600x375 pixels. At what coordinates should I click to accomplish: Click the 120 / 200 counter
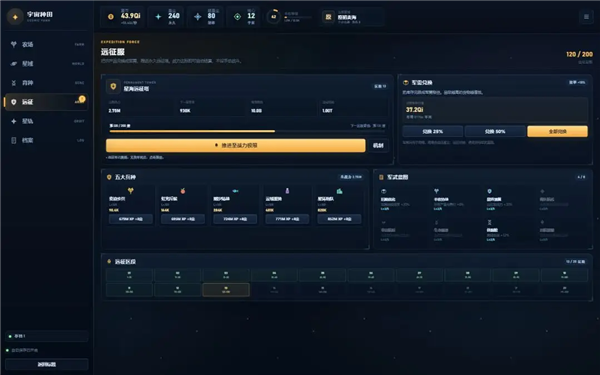579,54
